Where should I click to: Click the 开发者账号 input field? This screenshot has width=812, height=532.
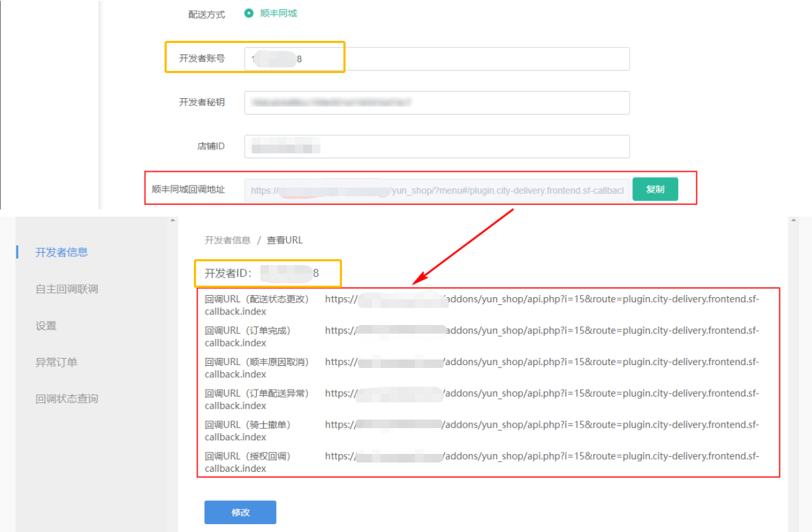[436, 59]
